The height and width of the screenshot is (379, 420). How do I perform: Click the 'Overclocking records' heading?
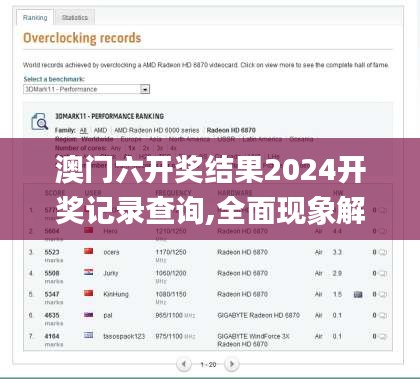point(82,38)
